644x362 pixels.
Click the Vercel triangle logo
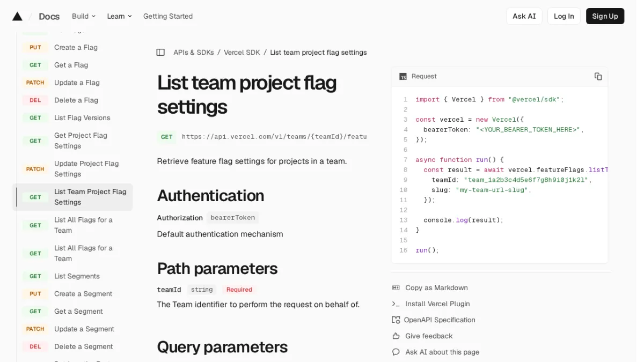(x=17, y=16)
